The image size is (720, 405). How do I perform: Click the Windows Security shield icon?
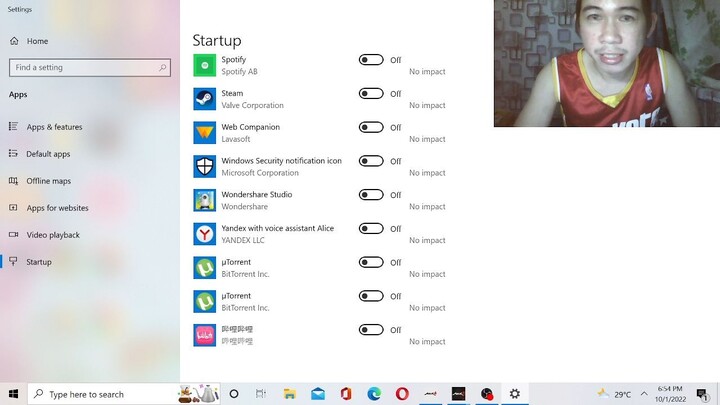coord(204,167)
